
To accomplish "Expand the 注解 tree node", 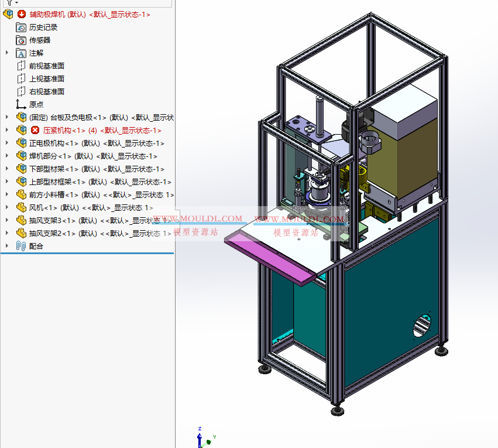I will [x=6, y=53].
